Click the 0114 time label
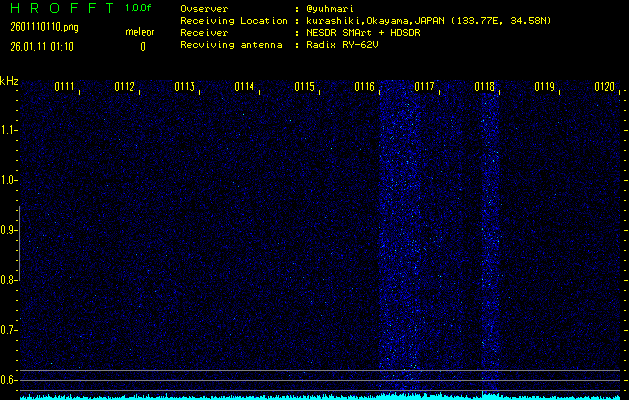 coord(245,87)
